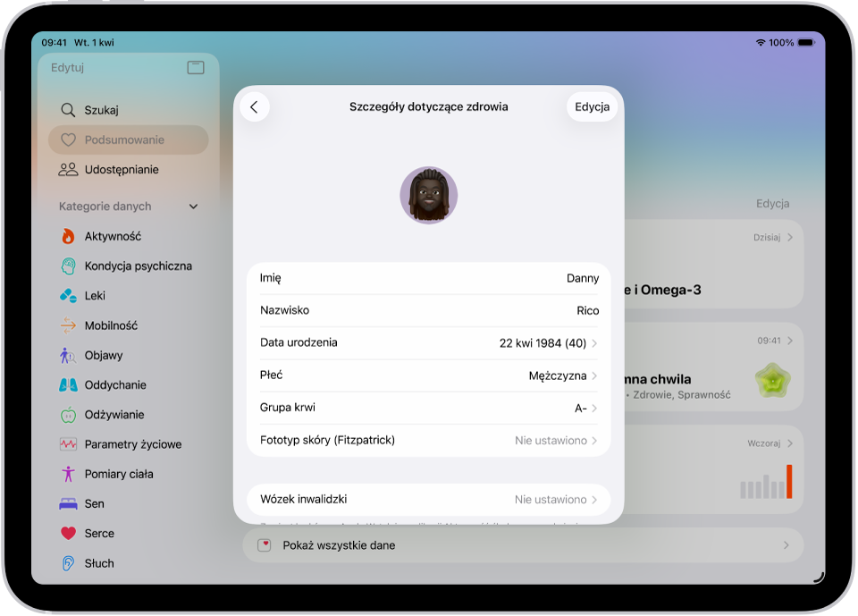Viewport: 858px width, 616px height.
Task: Open the Odżywianie category
Action: [x=129, y=415]
